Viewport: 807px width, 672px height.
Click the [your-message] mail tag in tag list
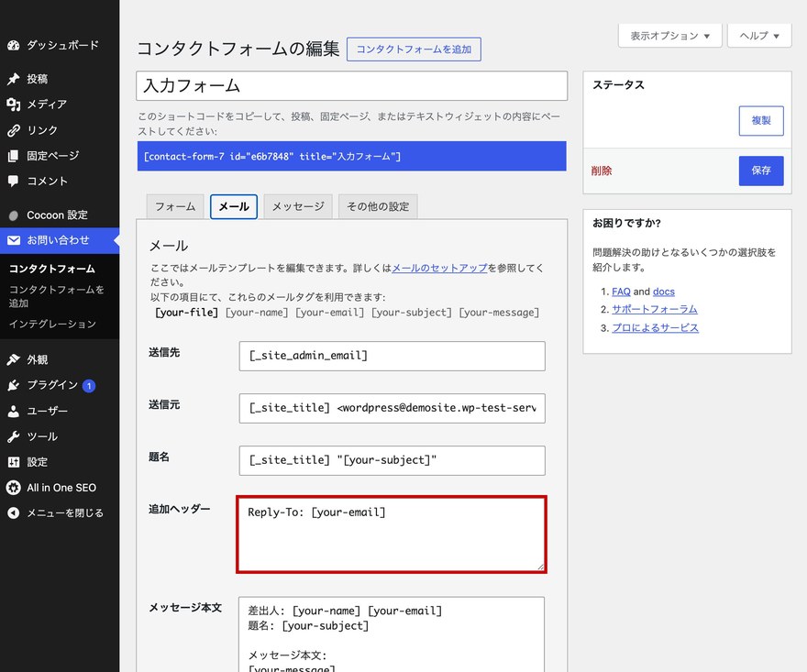pyautogui.click(x=499, y=313)
